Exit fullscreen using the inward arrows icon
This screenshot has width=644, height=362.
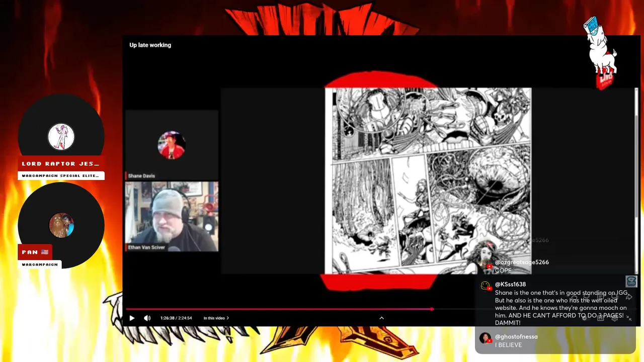point(629,318)
